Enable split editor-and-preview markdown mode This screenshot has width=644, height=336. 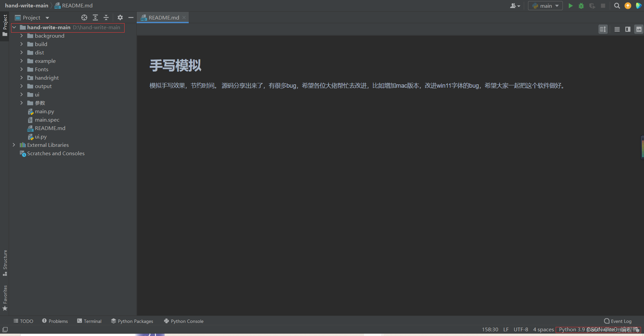coord(628,29)
